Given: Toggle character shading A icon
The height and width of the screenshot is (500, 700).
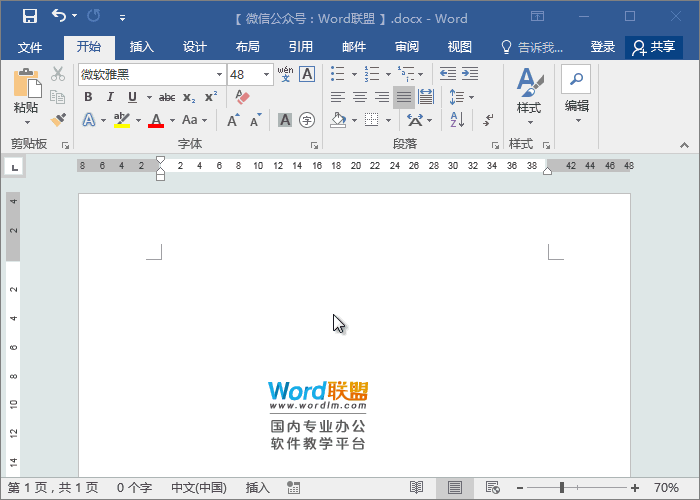Looking at the screenshot, I should (x=285, y=120).
